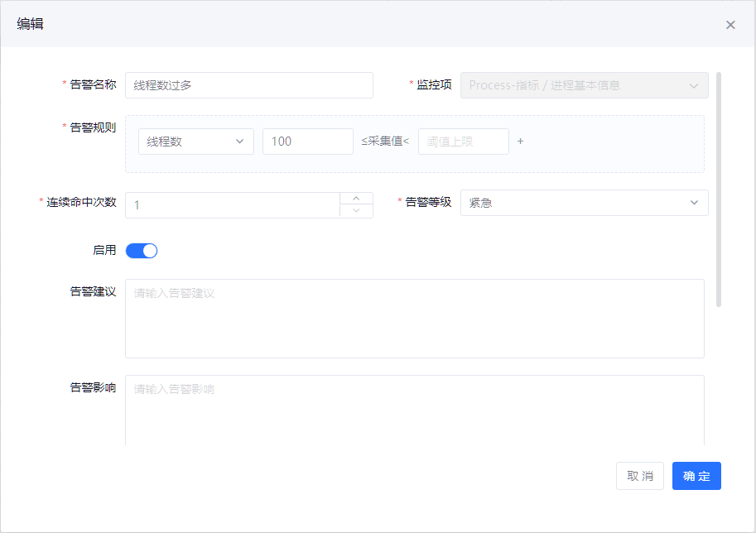Expand the 告警等级 dropdown showing 紧急

[x=584, y=203]
